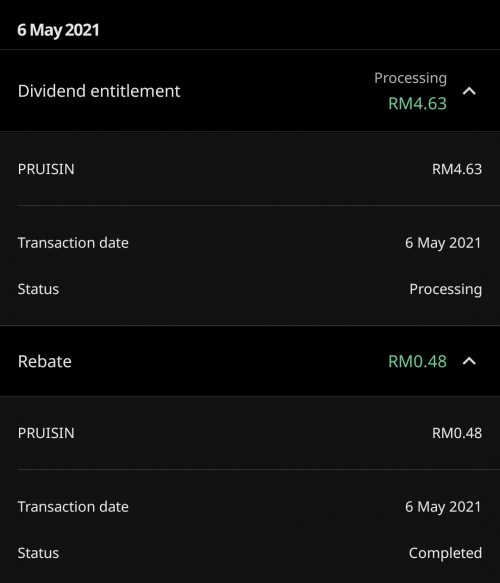The height and width of the screenshot is (583, 500).
Task: Collapse the Dividend entitlement chevron
Action: pyautogui.click(x=469, y=91)
